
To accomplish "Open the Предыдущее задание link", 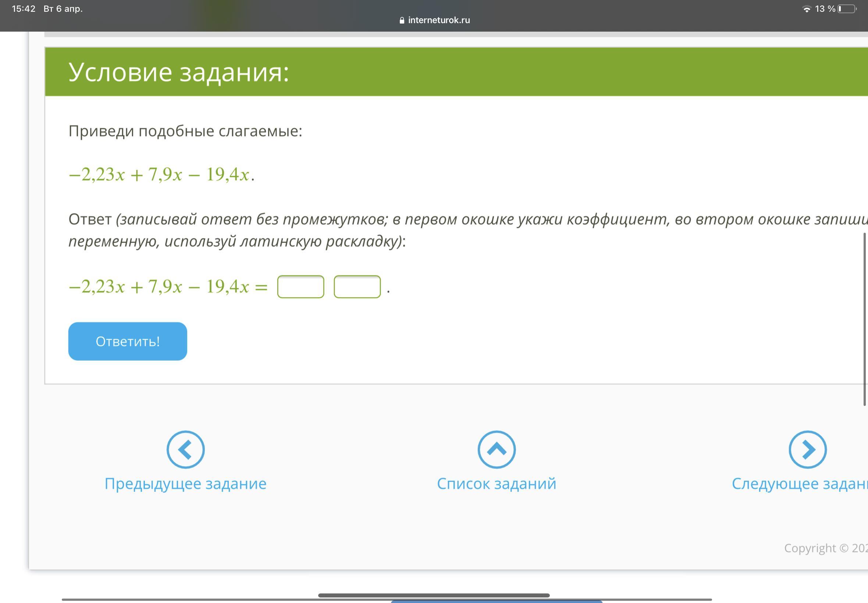I will (x=185, y=484).
